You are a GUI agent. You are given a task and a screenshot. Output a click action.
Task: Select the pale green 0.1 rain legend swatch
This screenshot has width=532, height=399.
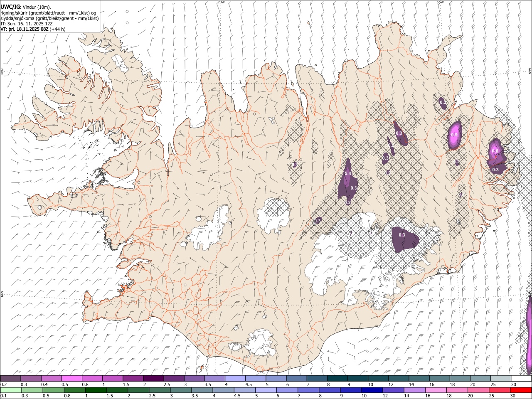tap(11, 390)
